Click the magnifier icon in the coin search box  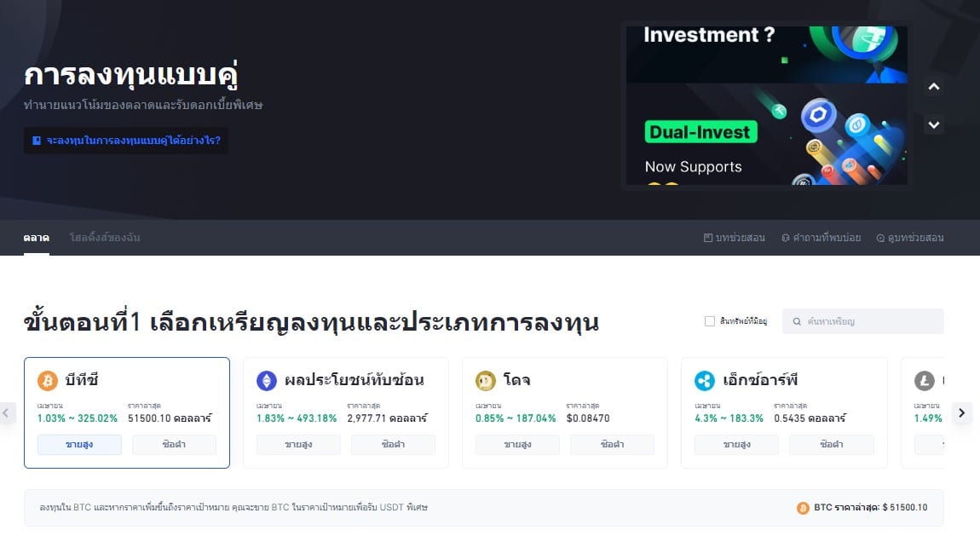pos(794,321)
